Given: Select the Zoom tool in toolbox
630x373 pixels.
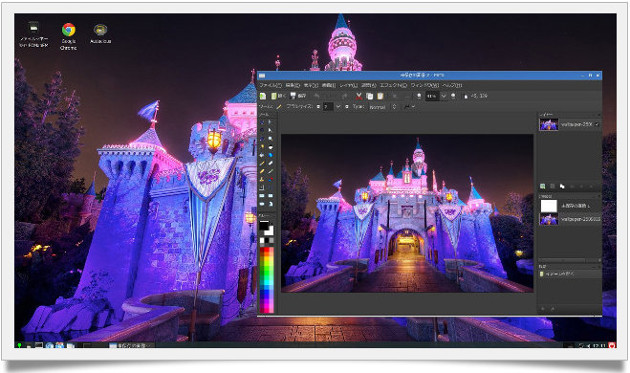Looking at the screenshot, I should [x=270, y=139].
